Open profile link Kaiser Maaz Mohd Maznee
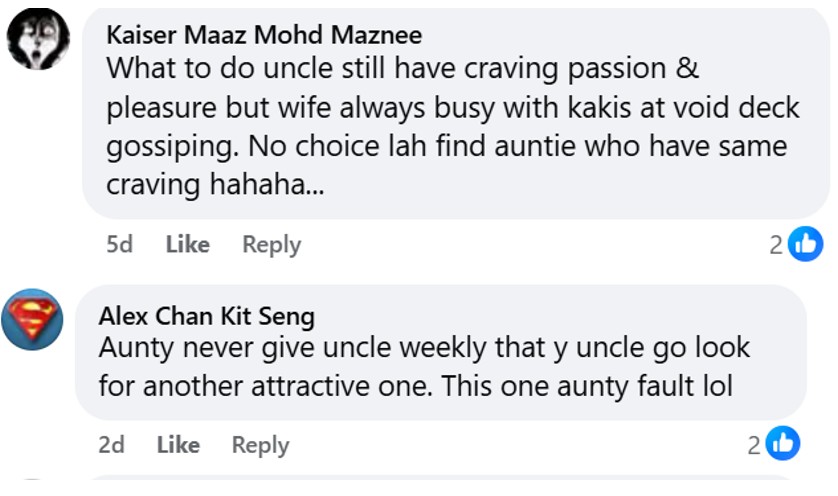Image resolution: width=838 pixels, height=496 pixels. (x=264, y=35)
